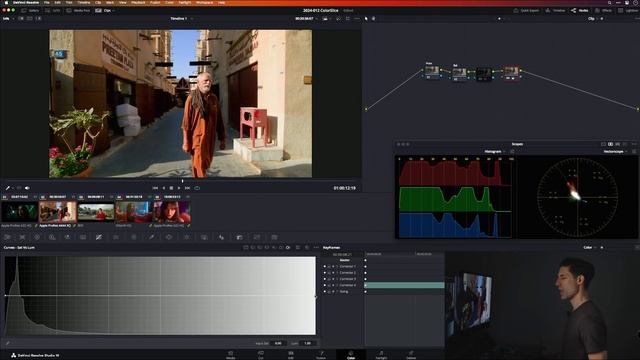This screenshot has width=640, height=360.
Task: Open the ColorSlice palette
Action: coord(116,237)
